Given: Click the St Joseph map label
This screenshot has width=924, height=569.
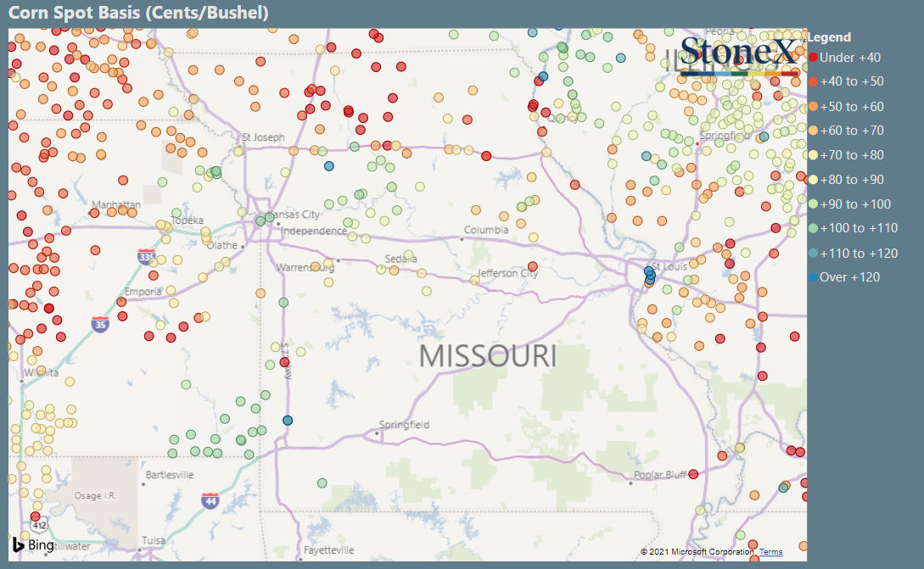Looking at the screenshot, I should point(263,137).
